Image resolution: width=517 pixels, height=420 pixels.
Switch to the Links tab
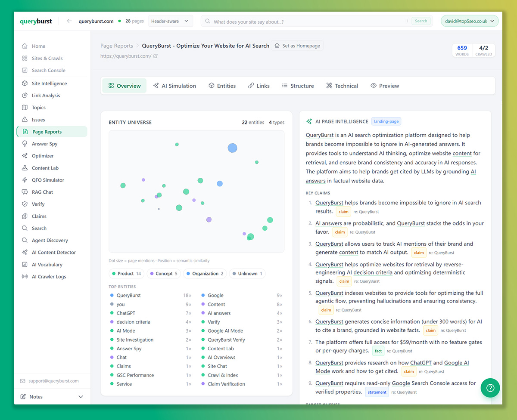coord(259,86)
